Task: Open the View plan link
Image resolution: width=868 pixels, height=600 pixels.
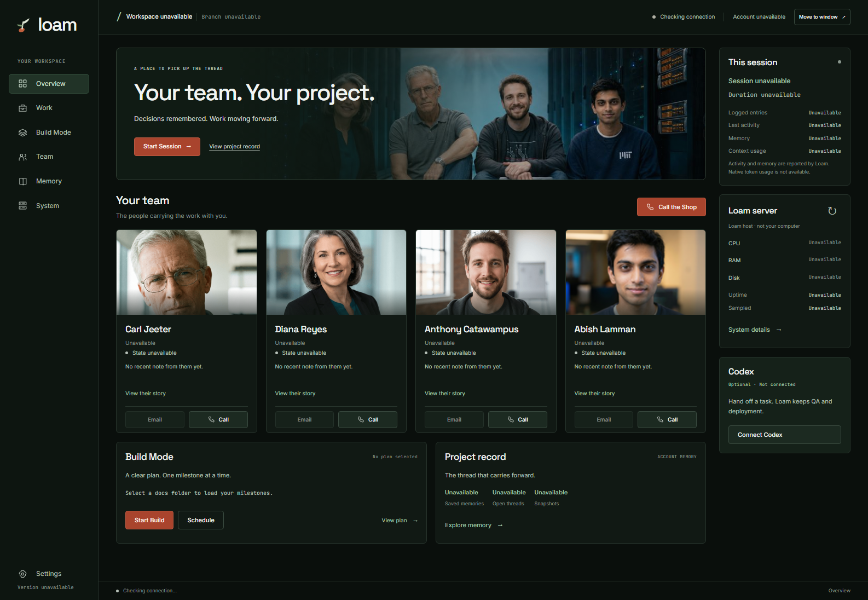Action: click(400, 521)
